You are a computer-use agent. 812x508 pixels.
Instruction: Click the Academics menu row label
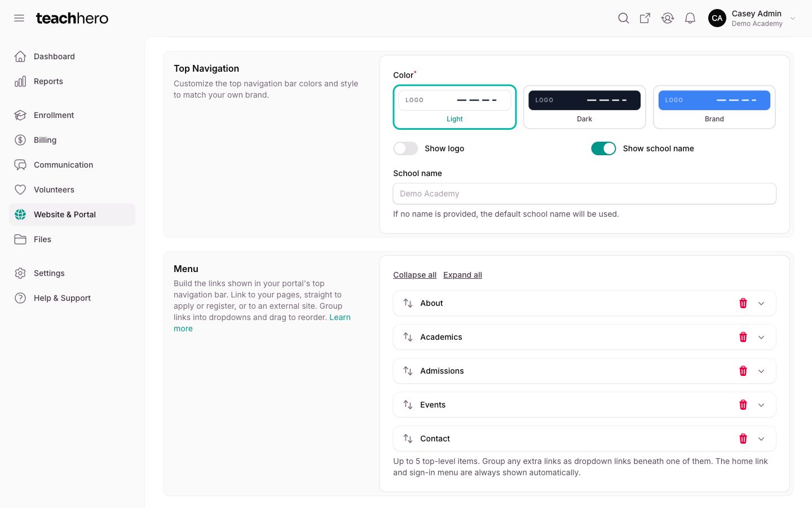pyautogui.click(x=441, y=337)
